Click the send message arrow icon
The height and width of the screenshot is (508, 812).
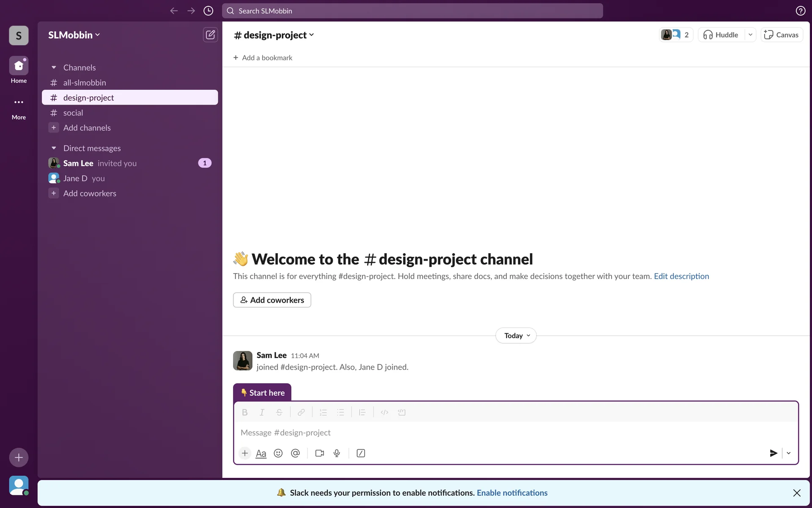tap(773, 453)
